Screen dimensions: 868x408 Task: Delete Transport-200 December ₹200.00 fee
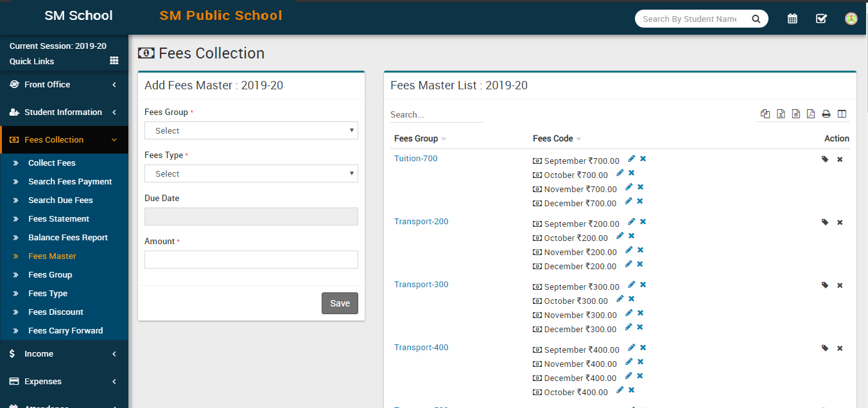click(x=640, y=264)
